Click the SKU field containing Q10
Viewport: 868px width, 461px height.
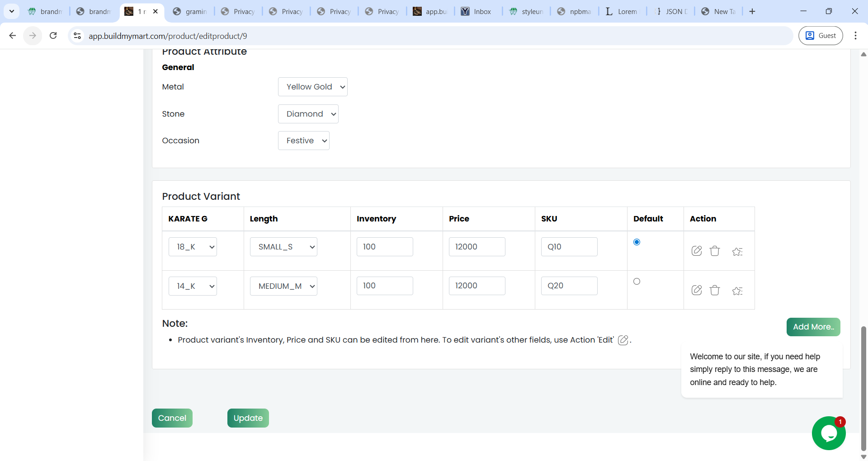[569, 247]
